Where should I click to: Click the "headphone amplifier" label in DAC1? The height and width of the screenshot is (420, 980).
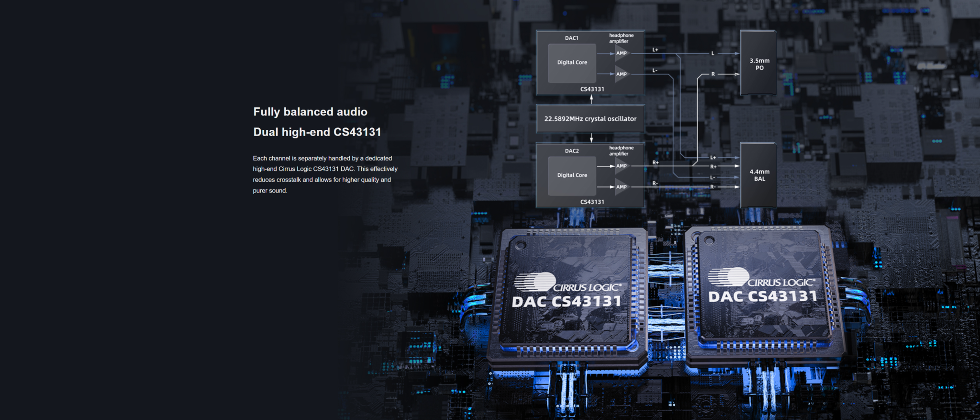point(621,38)
